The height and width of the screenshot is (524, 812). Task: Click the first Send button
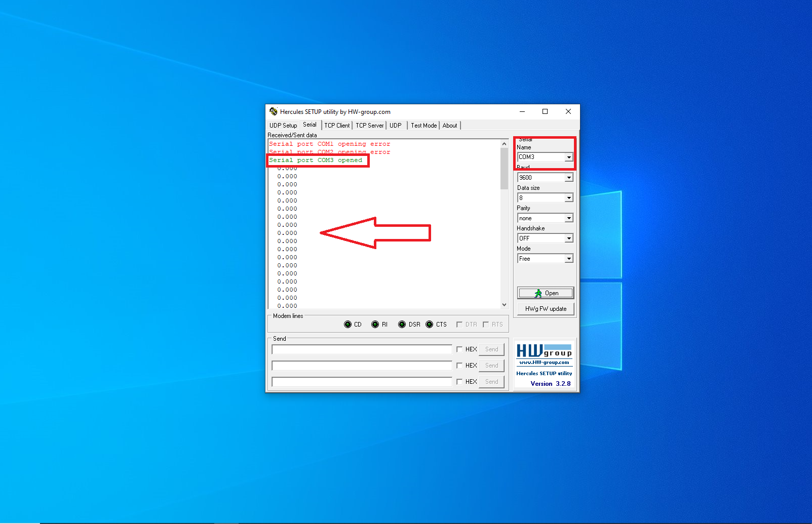[x=491, y=349]
